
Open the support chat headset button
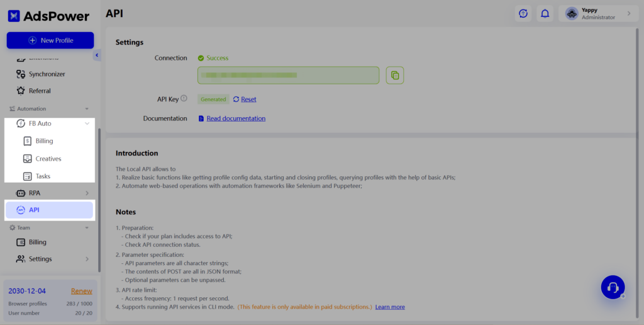click(x=613, y=287)
